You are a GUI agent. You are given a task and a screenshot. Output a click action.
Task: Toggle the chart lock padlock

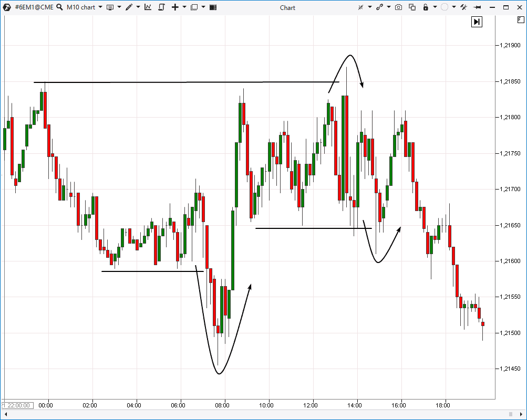tap(426, 7)
